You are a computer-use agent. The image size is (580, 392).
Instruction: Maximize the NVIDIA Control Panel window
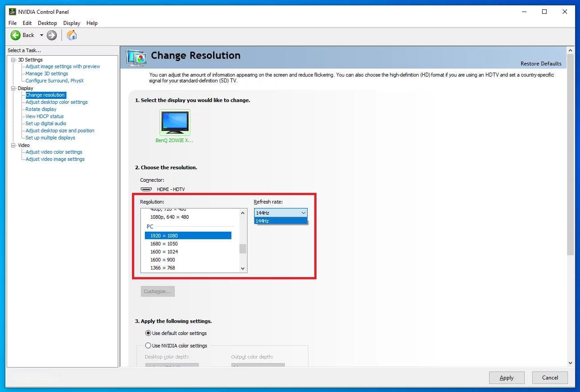[544, 12]
